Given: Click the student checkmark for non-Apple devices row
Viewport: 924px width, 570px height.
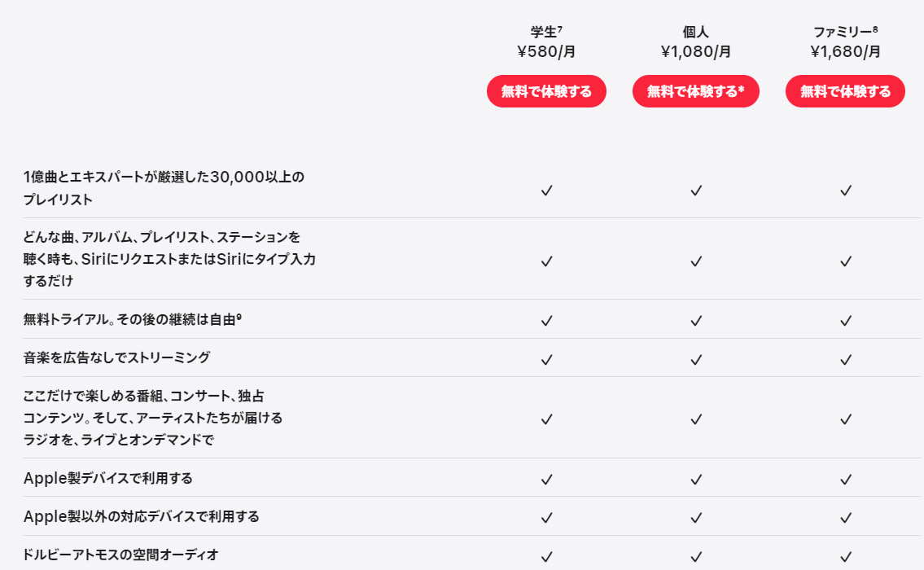Looking at the screenshot, I should (547, 517).
